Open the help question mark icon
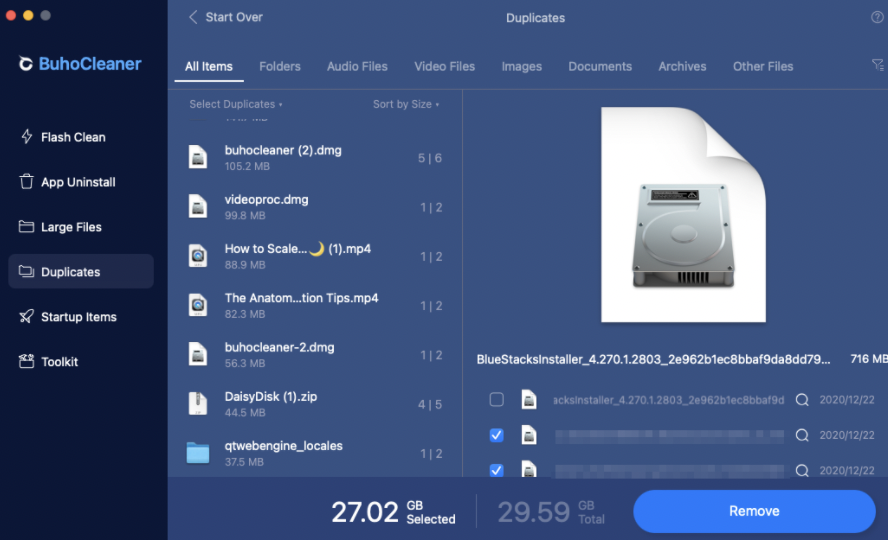Image resolution: width=888 pixels, height=540 pixels. (877, 18)
